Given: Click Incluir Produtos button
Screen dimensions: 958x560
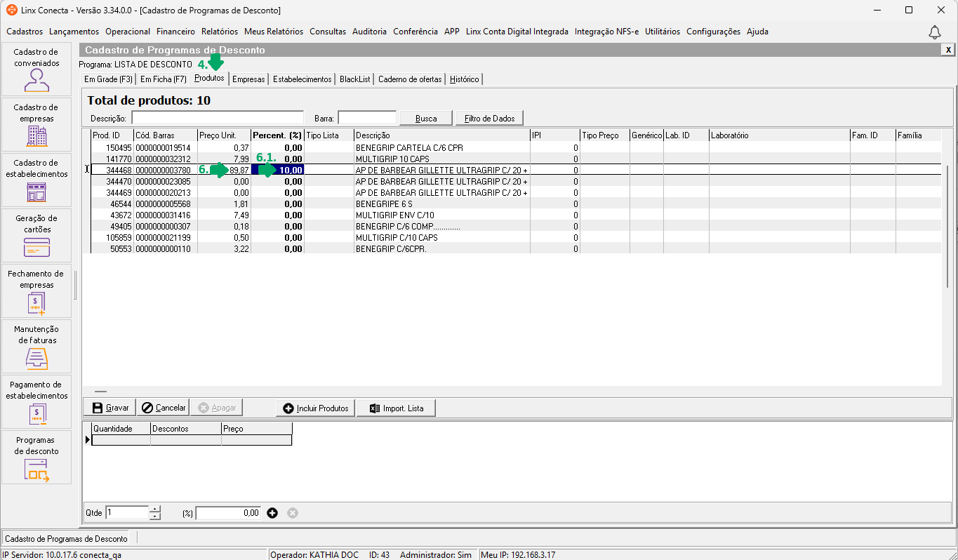Looking at the screenshot, I should [316, 408].
